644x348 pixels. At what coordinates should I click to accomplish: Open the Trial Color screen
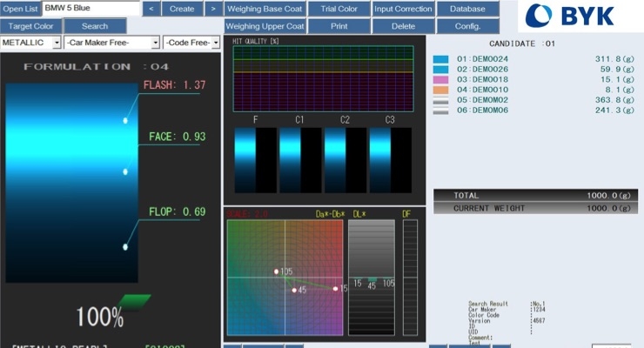[x=339, y=9]
